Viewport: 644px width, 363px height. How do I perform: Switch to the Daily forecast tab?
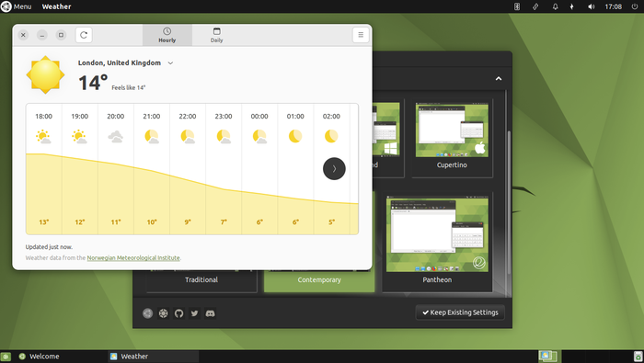click(216, 35)
